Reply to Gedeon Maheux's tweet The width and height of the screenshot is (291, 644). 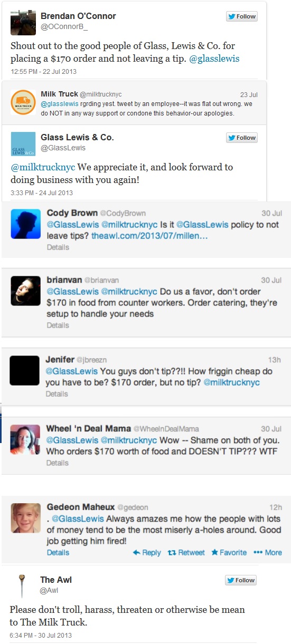(147, 553)
